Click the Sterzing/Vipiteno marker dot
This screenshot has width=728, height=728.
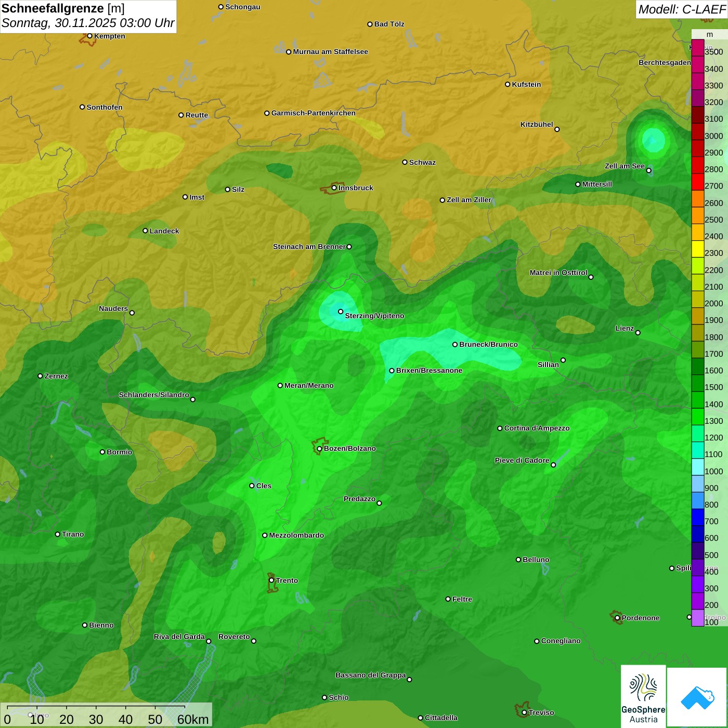click(341, 311)
